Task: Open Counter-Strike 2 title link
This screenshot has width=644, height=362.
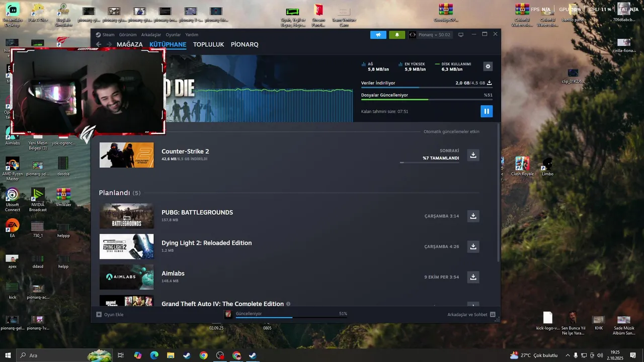Action: click(x=185, y=151)
